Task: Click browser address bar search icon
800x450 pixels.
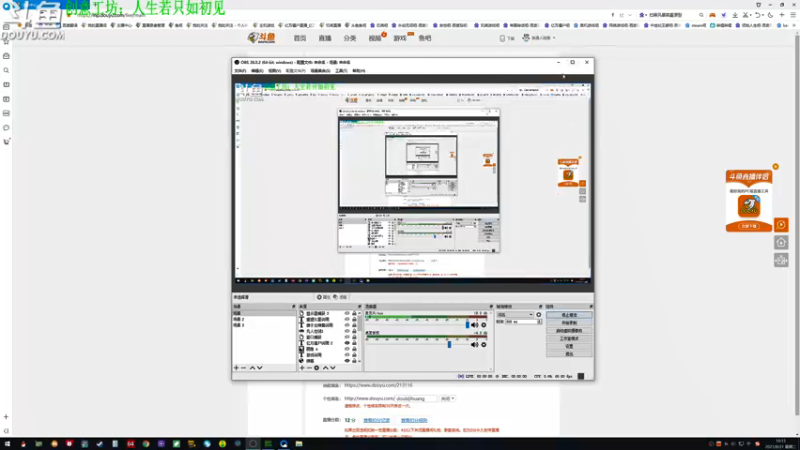Action: (701, 15)
